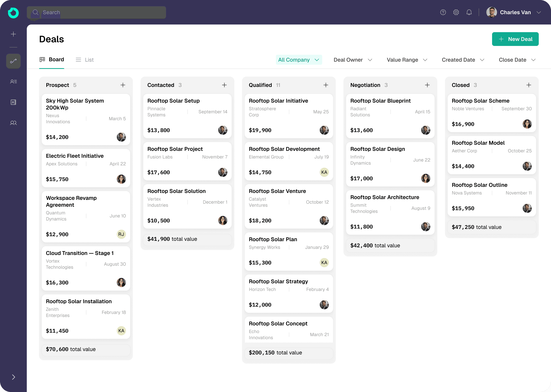Add a deal to Contacted column
The height and width of the screenshot is (392, 551).
224,85
